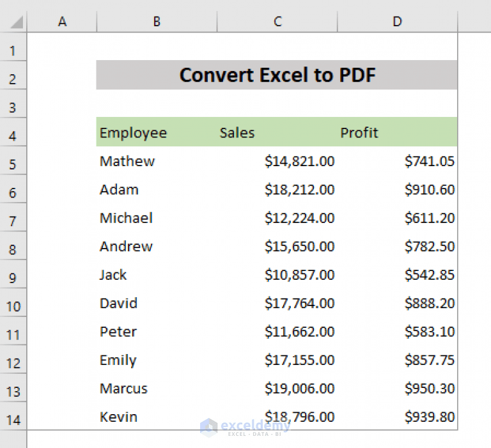Image resolution: width=491 pixels, height=448 pixels.
Task: Click the 'Profit' header cell
Action: [398, 132]
